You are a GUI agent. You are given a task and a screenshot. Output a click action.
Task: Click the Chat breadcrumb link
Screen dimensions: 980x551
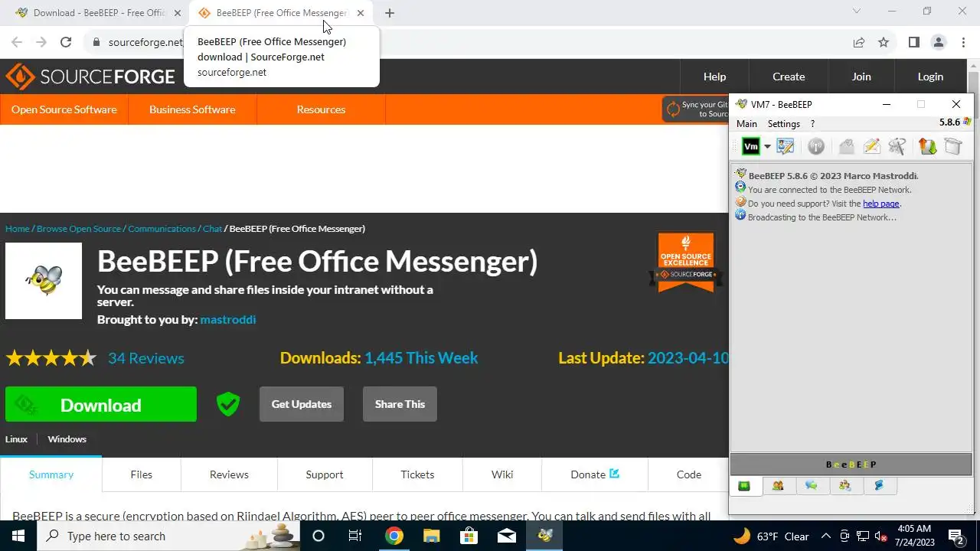click(x=212, y=228)
